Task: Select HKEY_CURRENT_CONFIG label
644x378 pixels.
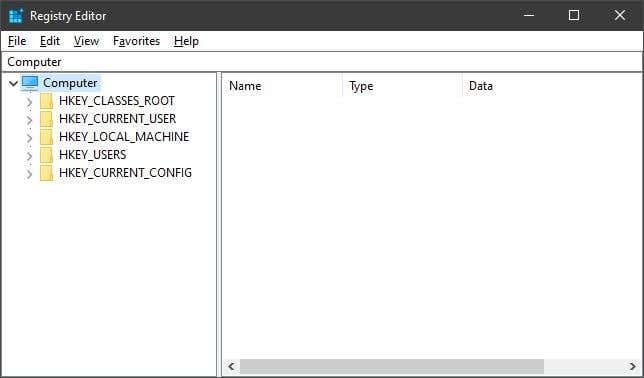Action: [125, 173]
